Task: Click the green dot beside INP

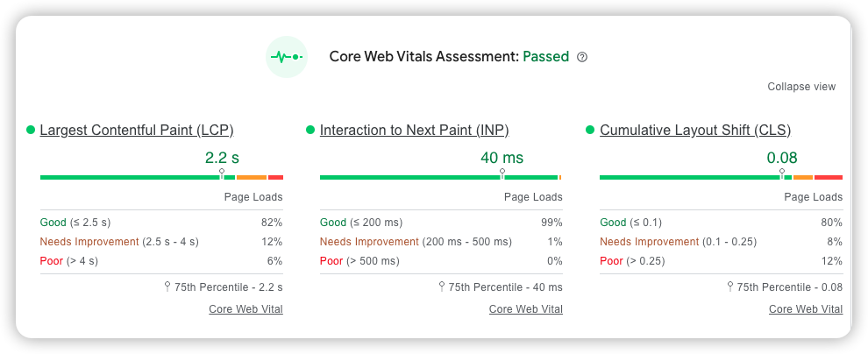Action: click(x=310, y=131)
